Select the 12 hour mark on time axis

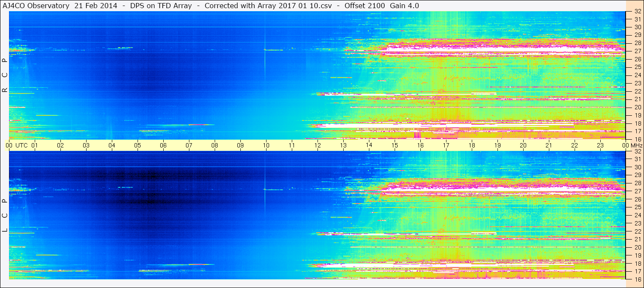(x=318, y=145)
